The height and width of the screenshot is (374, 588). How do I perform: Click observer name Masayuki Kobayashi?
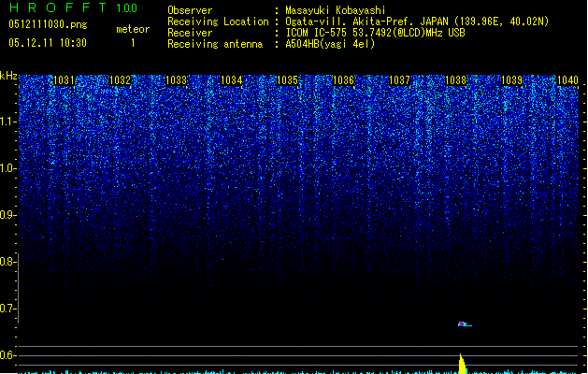point(336,10)
